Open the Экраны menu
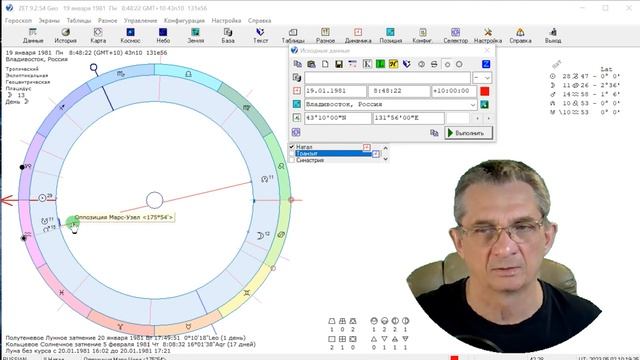640x360 pixels. point(49,20)
